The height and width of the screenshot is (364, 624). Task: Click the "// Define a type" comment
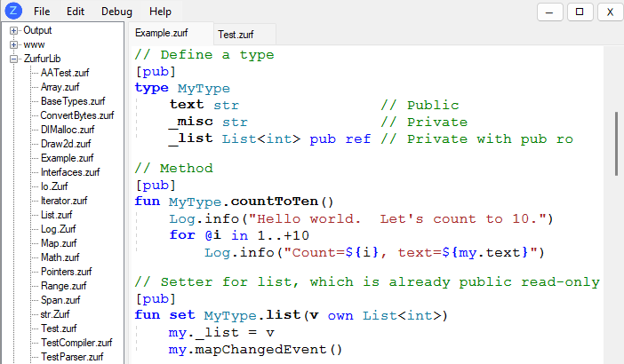coord(204,55)
